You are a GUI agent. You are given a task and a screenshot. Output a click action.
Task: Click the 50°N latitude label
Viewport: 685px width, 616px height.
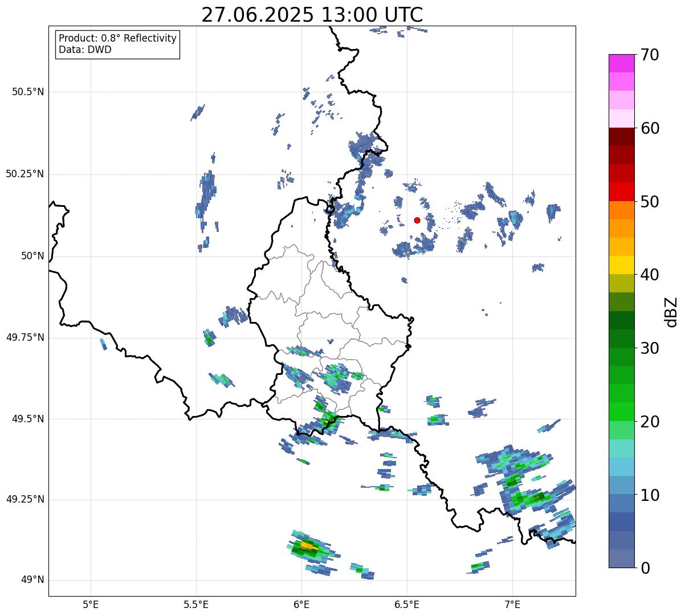pos(32,256)
